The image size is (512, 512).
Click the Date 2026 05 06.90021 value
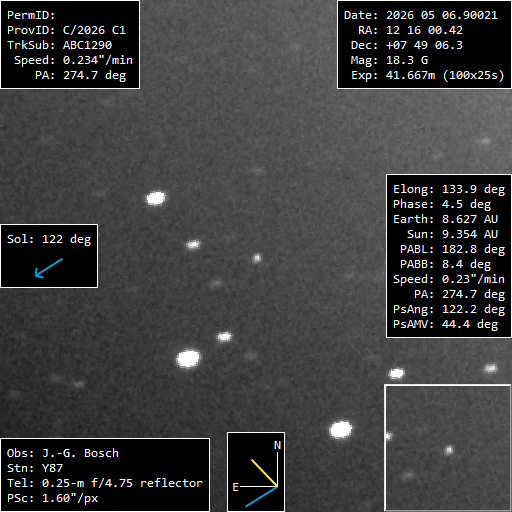tap(442, 15)
